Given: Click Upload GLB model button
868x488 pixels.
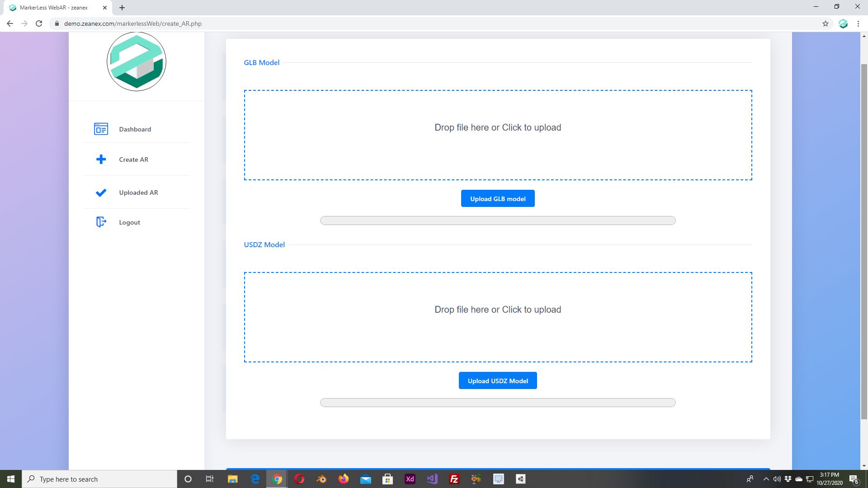Looking at the screenshot, I should pos(498,199).
